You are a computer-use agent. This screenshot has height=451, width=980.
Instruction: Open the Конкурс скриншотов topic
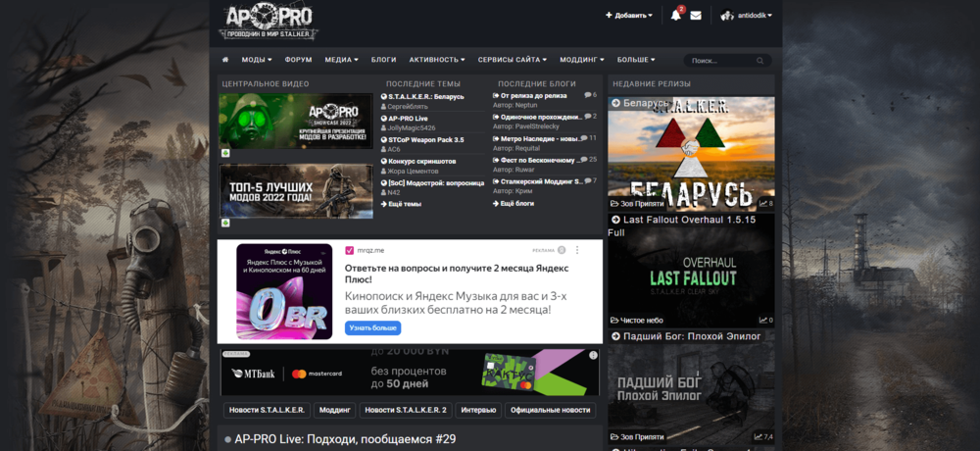click(421, 161)
